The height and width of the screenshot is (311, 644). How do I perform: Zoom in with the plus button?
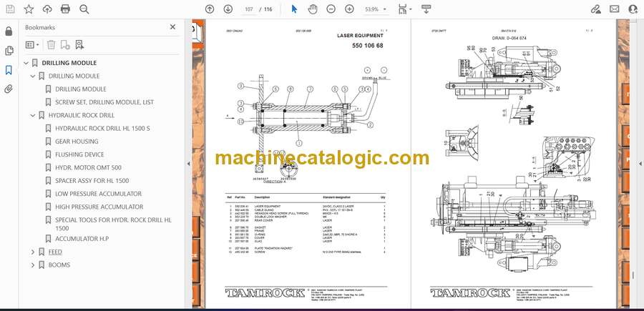[349, 9]
